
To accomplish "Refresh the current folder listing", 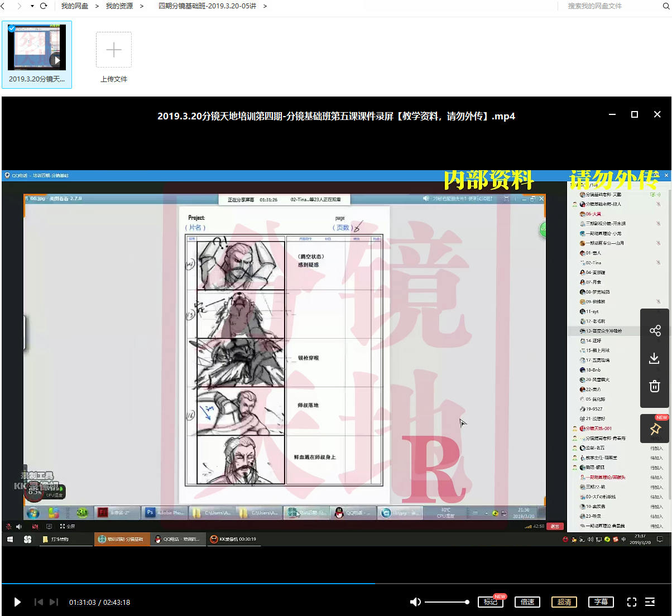I will point(44,6).
